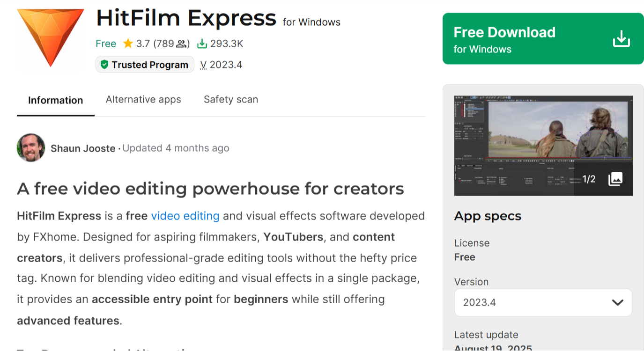Click the green Free price label
The height and width of the screenshot is (351, 644).
point(106,44)
